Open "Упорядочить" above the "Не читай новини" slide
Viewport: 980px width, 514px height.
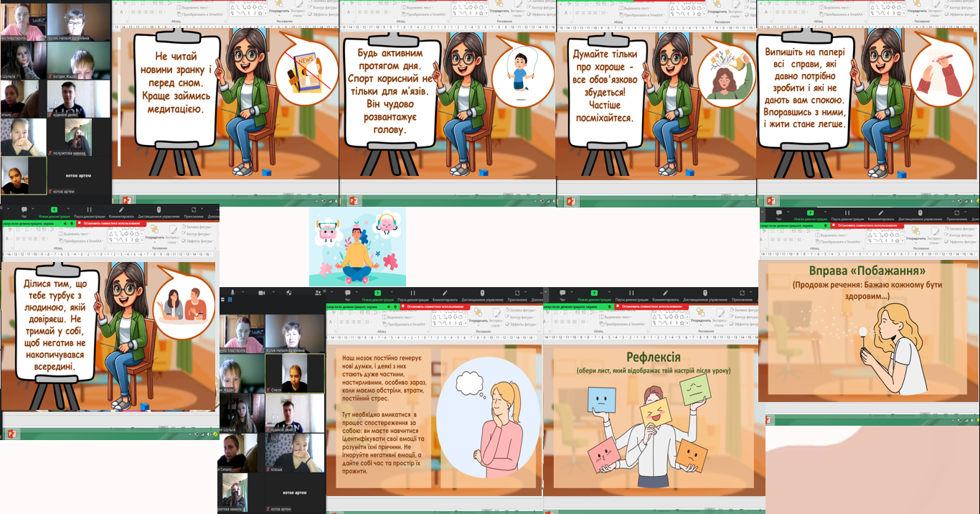pos(280,9)
